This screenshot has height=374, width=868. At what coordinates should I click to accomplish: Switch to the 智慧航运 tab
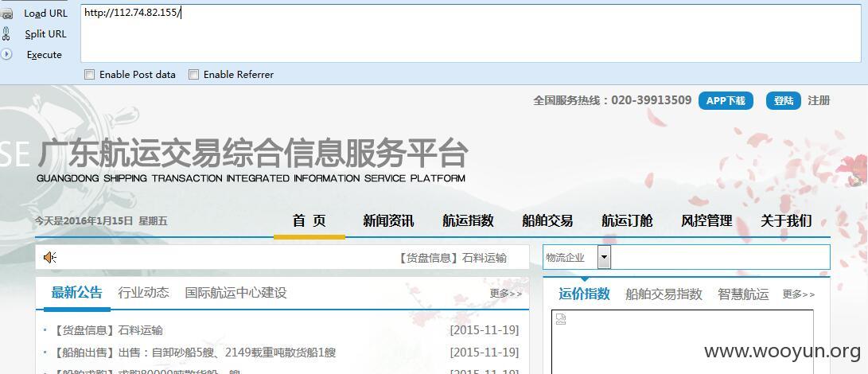click(743, 294)
